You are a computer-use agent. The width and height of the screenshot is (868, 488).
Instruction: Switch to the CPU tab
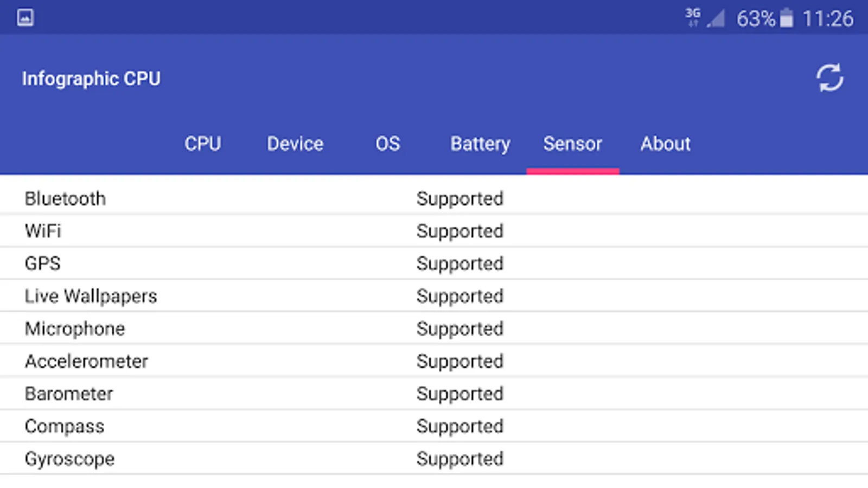click(202, 144)
